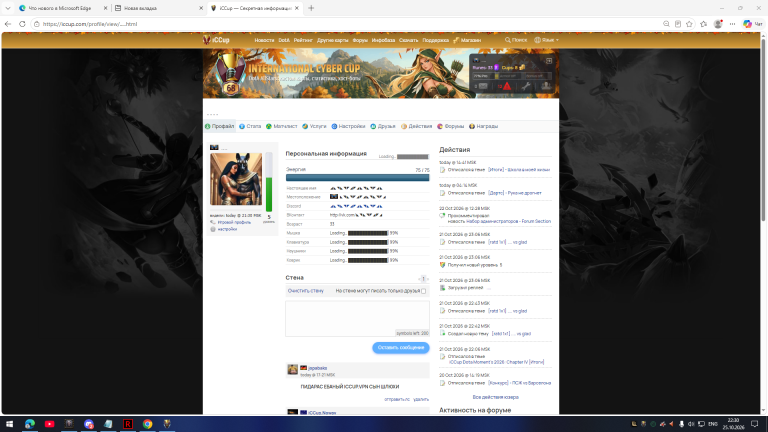Click the отправить лс link

pyautogui.click(x=397, y=400)
